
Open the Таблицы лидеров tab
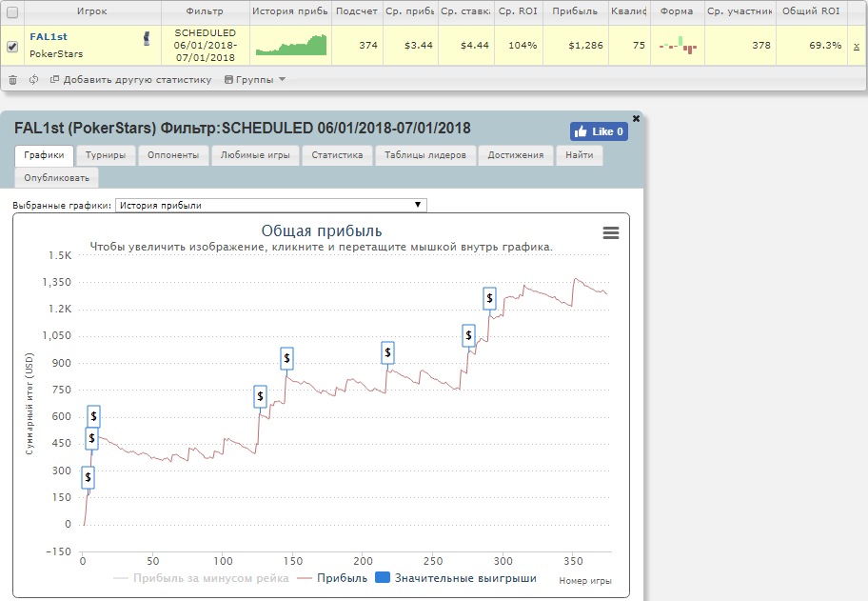point(425,155)
